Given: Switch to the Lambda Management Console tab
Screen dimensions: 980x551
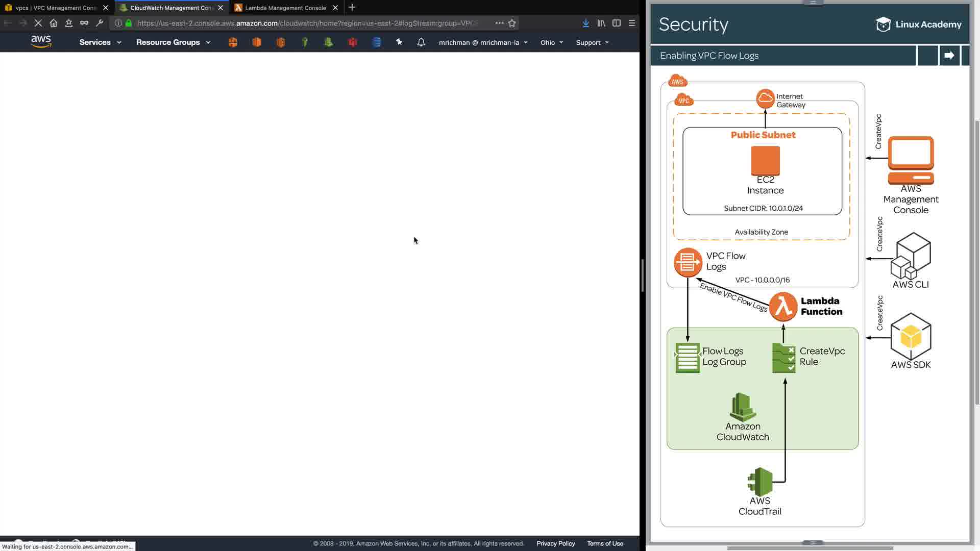Looking at the screenshot, I should 285,8.
